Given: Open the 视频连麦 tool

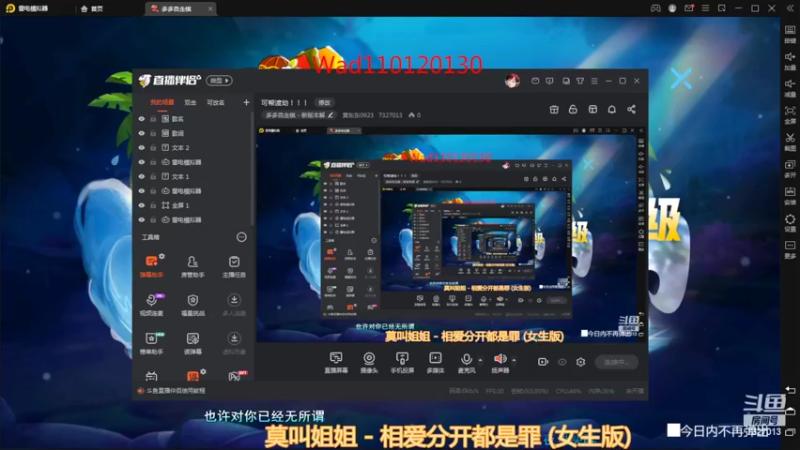Looking at the screenshot, I should 152,305.
